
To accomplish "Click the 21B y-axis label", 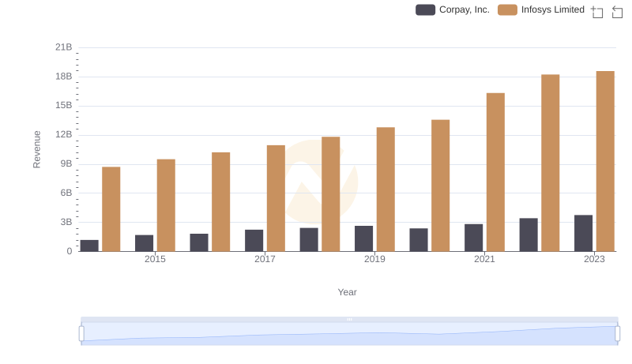I will tap(64, 47).
